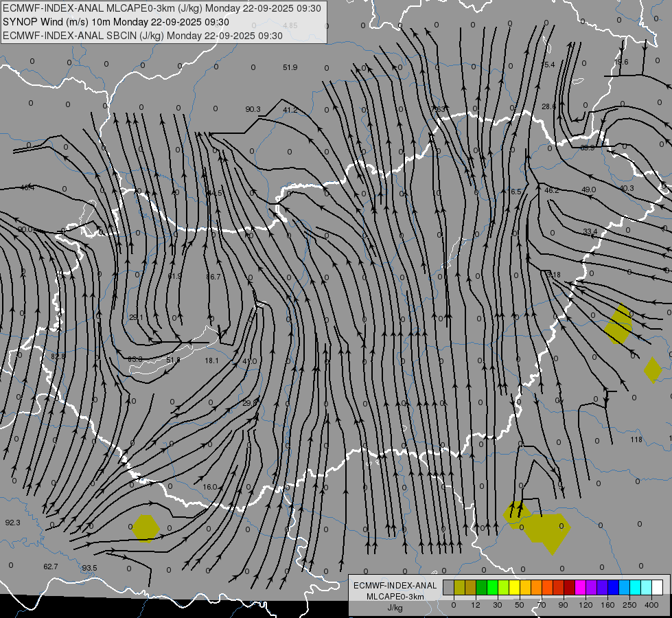The width and height of the screenshot is (672, 618).
Task: Click the legend scale value 160
Action: click(607, 605)
